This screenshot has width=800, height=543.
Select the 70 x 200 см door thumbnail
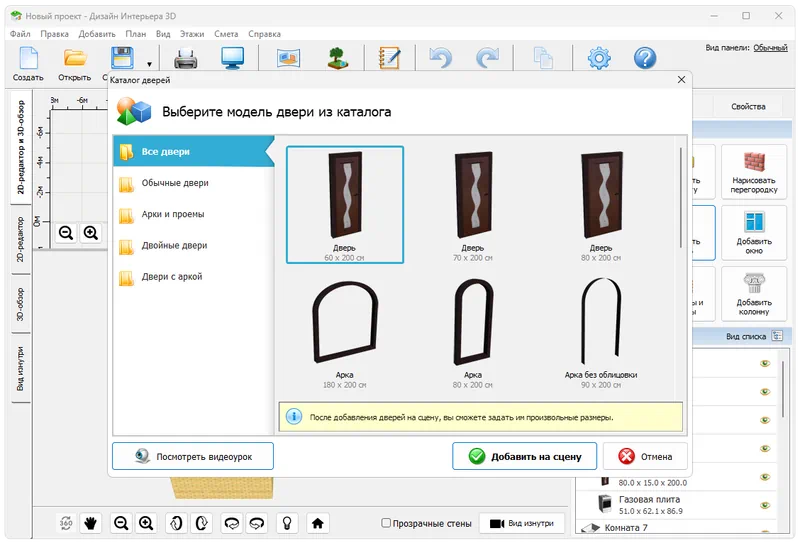click(x=471, y=205)
